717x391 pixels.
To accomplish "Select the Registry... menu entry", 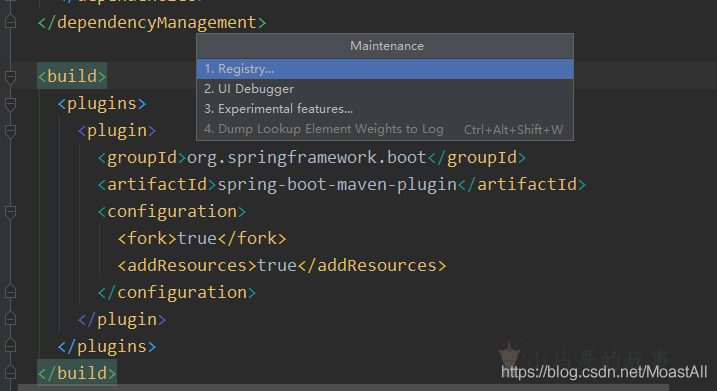I will 385,69.
